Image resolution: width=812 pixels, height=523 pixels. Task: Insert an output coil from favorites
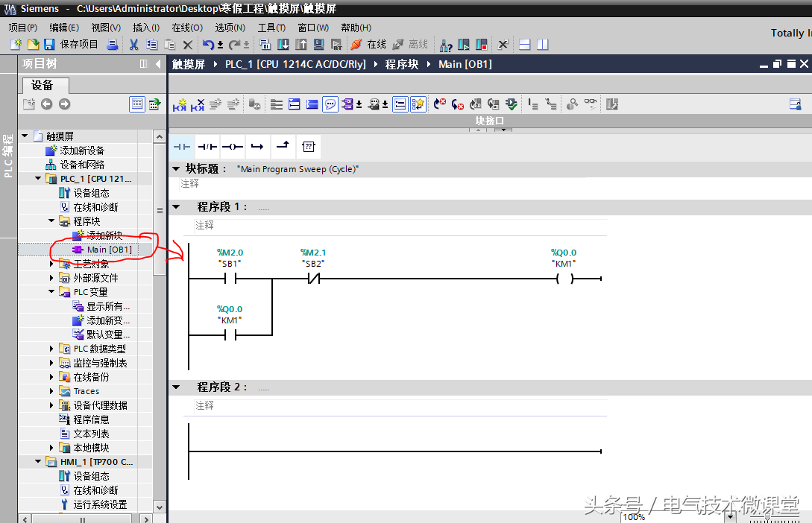232,147
